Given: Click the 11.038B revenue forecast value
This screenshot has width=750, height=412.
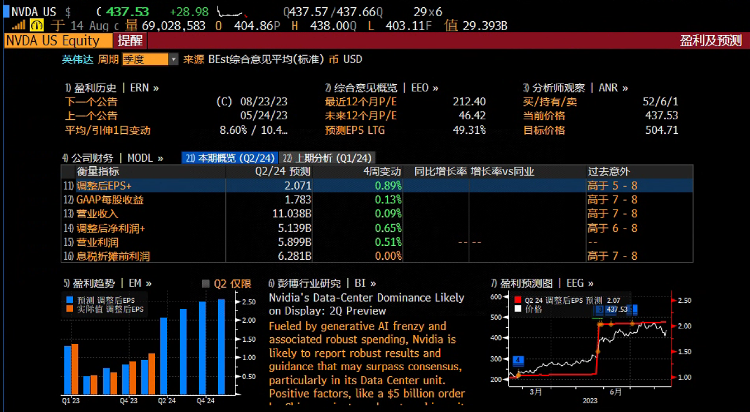Looking at the screenshot, I should pyautogui.click(x=292, y=213).
